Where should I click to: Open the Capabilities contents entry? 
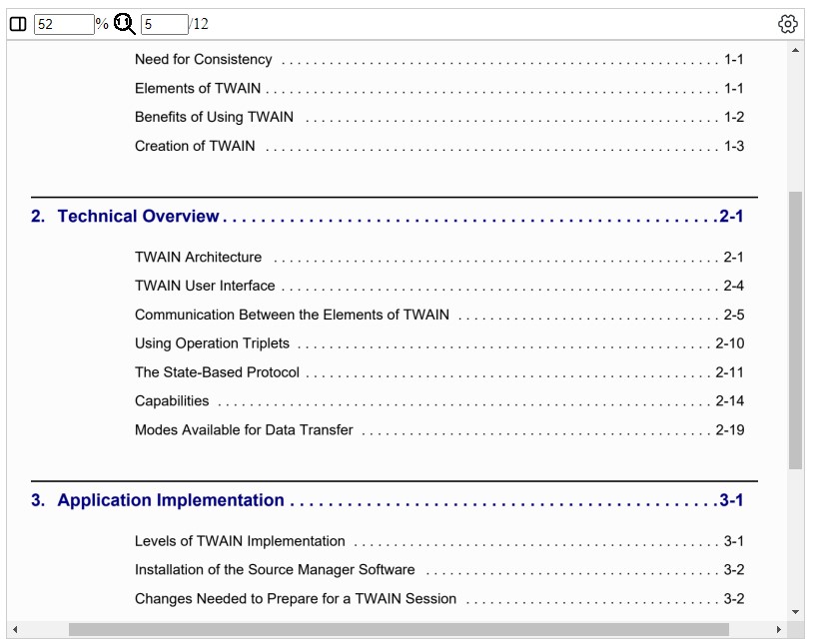[172, 401]
